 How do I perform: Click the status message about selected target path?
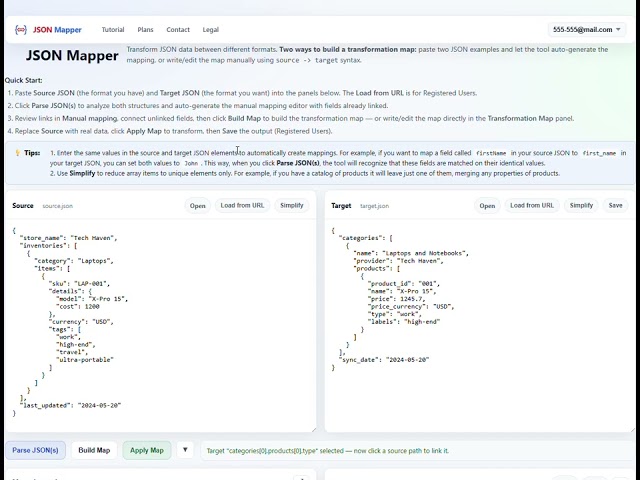[x=328, y=451]
